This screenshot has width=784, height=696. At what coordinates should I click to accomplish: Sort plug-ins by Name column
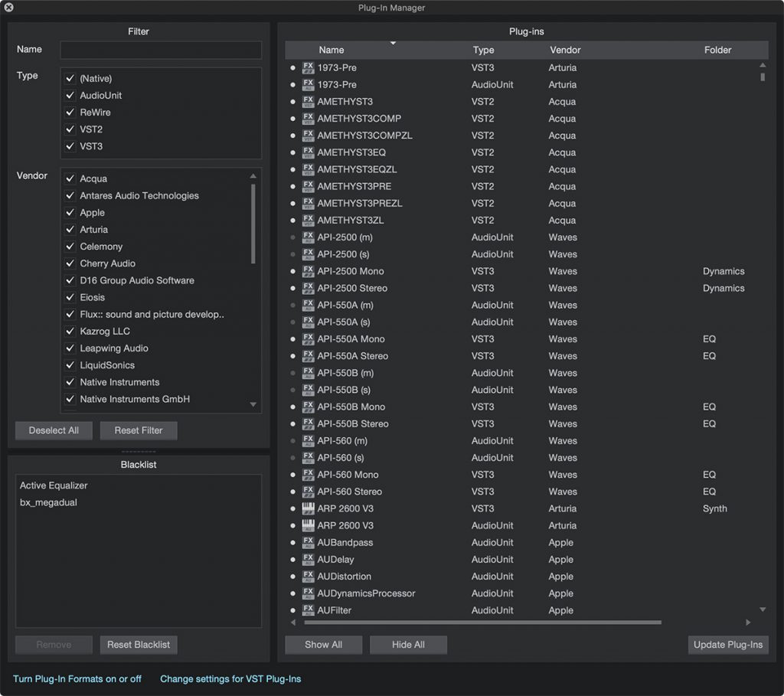331,50
